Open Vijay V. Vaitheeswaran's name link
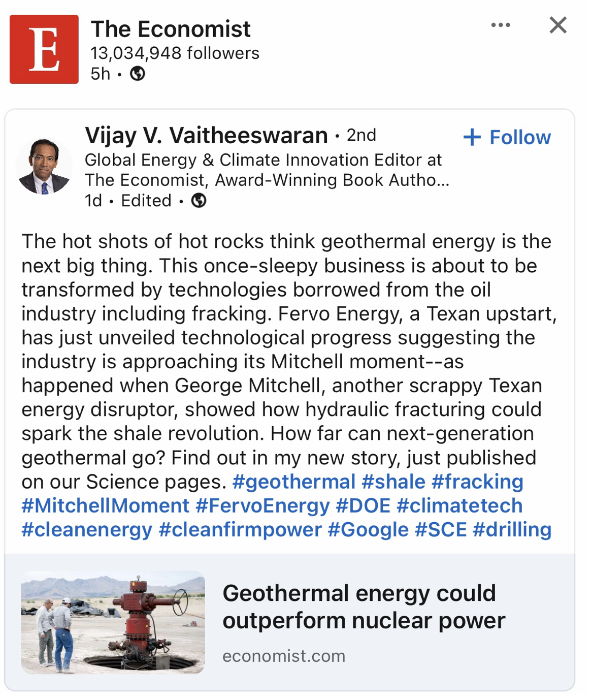This screenshot has width=592, height=700. coord(206,135)
